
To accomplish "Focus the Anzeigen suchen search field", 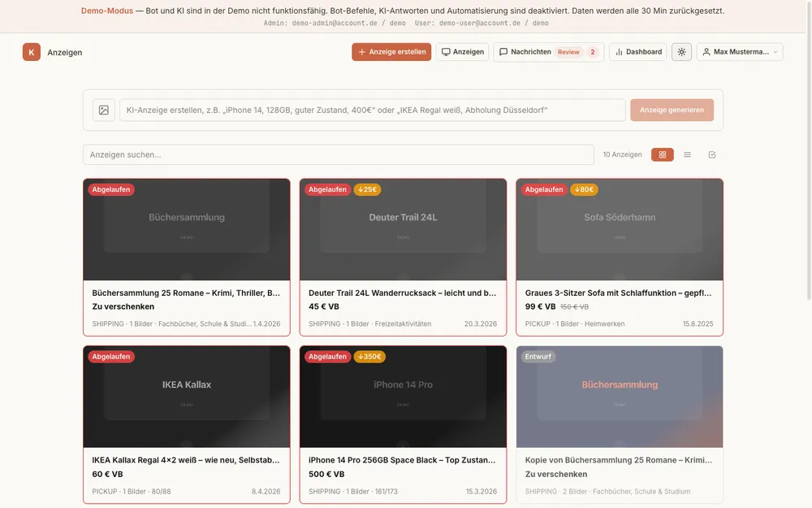I will [x=338, y=154].
